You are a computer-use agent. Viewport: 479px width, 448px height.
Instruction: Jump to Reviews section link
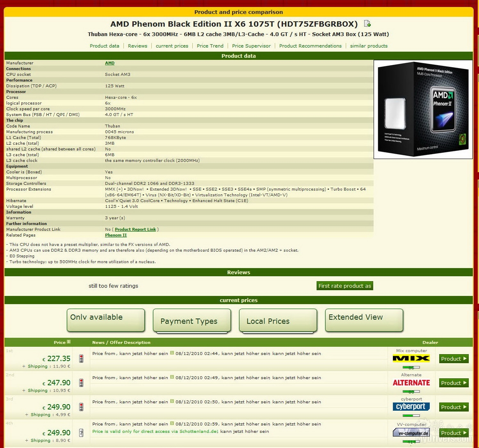137,46
